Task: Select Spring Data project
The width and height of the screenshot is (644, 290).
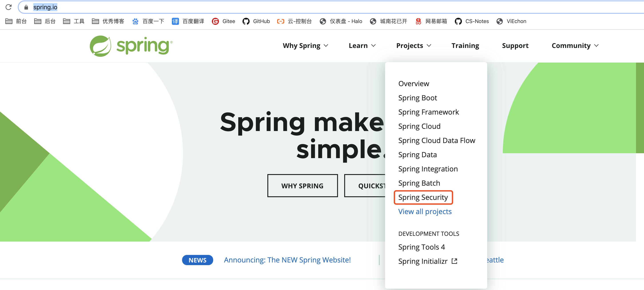Action: coord(417,155)
